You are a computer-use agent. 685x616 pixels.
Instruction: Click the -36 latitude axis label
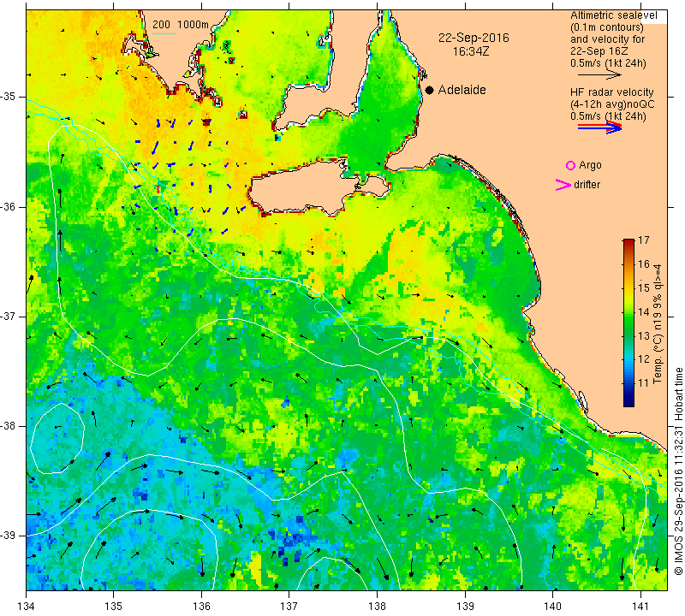pos(8,206)
